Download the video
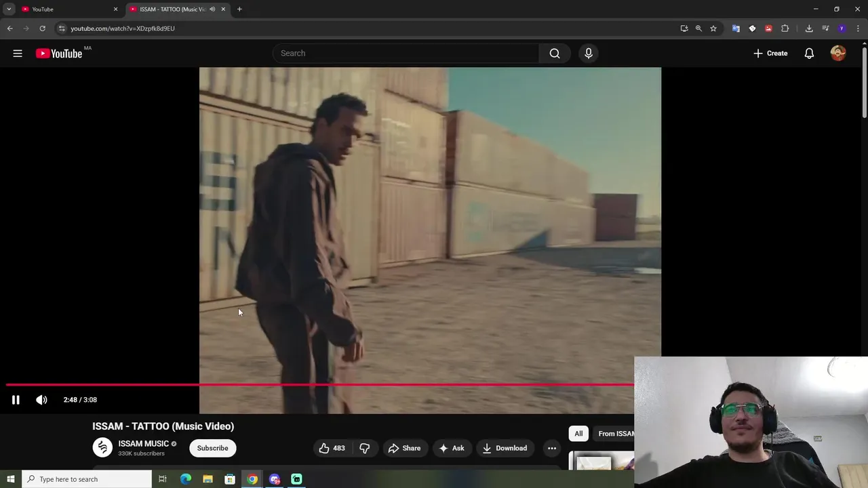 (505, 448)
